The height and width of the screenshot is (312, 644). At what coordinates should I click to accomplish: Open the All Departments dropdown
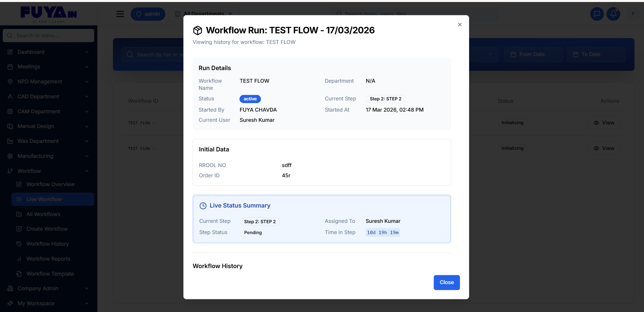(x=203, y=14)
